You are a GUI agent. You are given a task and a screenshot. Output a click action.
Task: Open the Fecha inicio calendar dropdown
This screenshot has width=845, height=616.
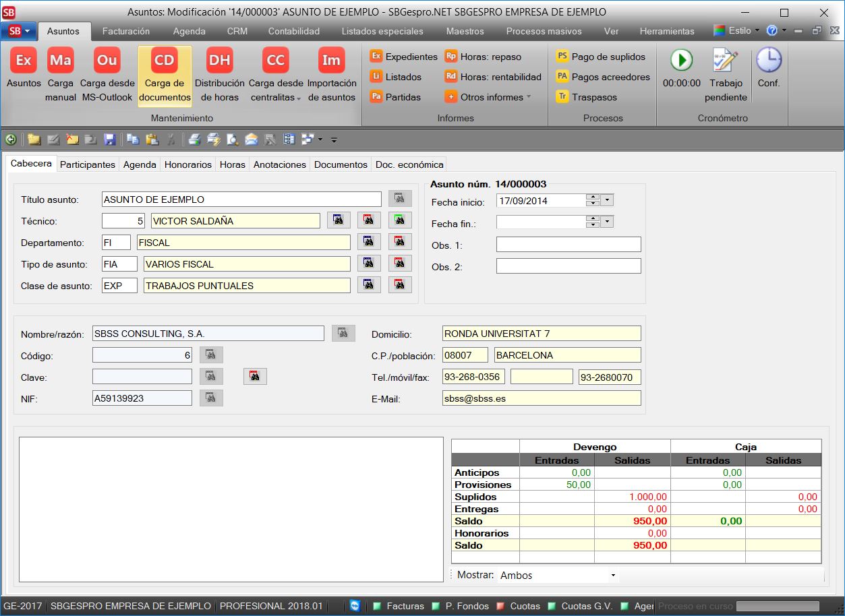607,201
